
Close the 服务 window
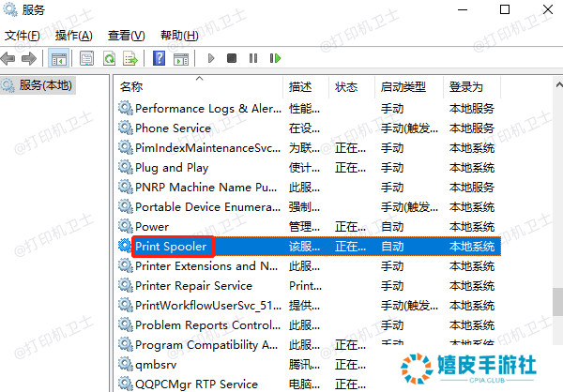point(548,9)
